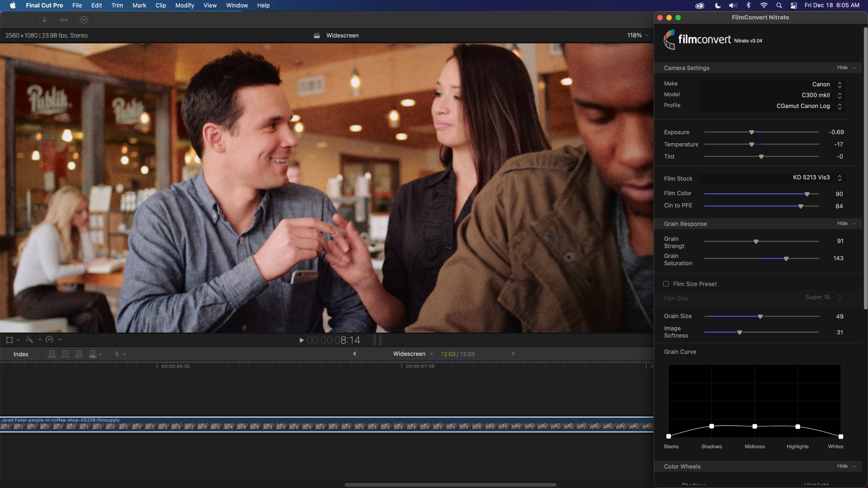The width and height of the screenshot is (868, 488).
Task: Click the Shadows grain curve point
Action: pyautogui.click(x=712, y=427)
